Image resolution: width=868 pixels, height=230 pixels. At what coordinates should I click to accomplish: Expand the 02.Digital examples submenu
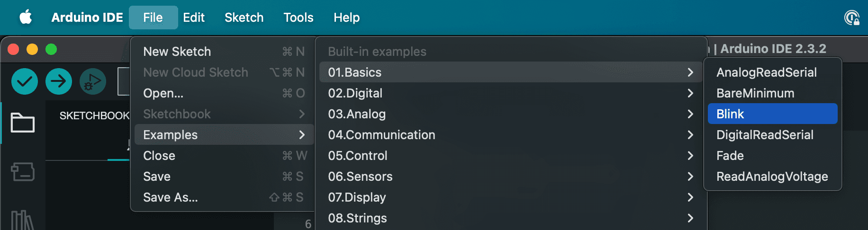(511, 93)
